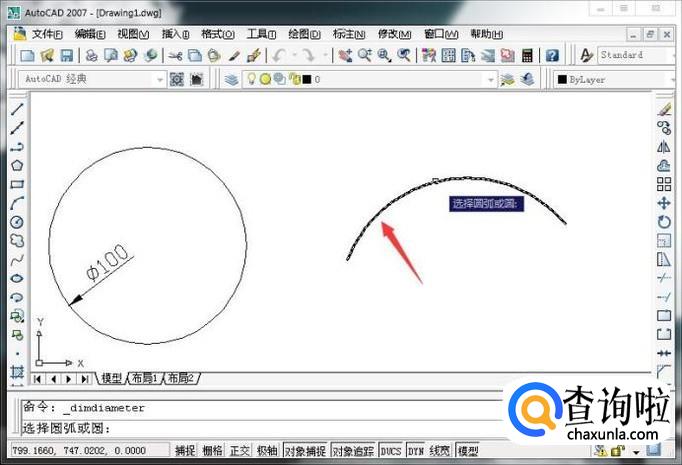Select the Rectangle draw tool
The image size is (682, 465).
[17, 184]
